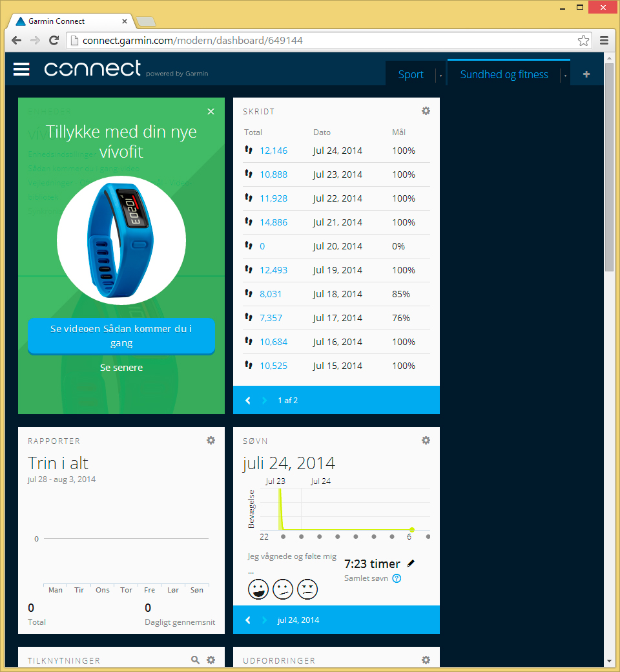620x672 pixels.
Task: Open step details for 12,146 steps
Action: [x=273, y=151]
